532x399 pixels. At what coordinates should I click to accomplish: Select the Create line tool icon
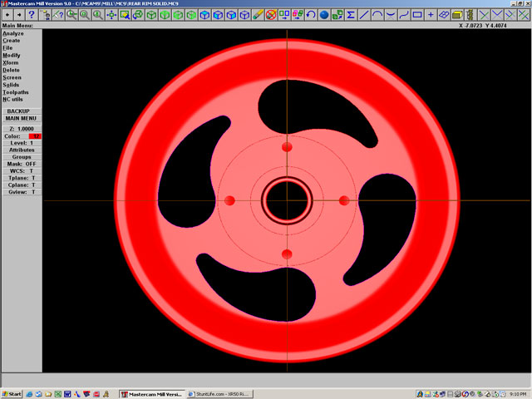click(364, 15)
